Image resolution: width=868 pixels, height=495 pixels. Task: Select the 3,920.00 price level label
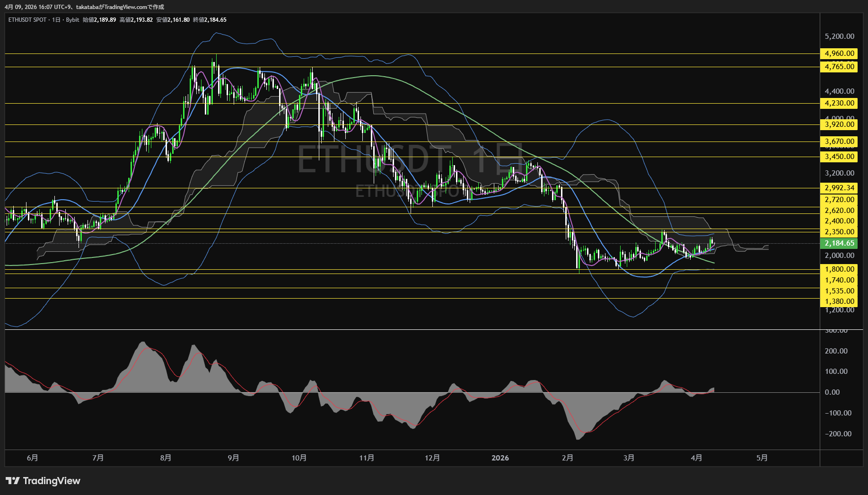tap(839, 124)
